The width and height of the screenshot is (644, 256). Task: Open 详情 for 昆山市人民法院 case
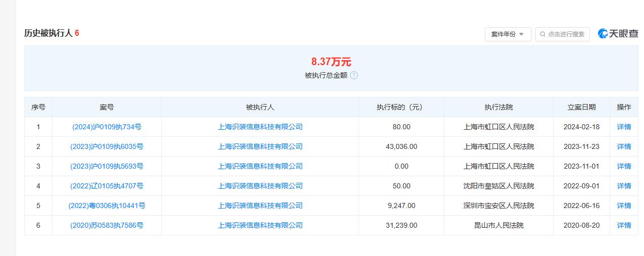pyautogui.click(x=624, y=225)
